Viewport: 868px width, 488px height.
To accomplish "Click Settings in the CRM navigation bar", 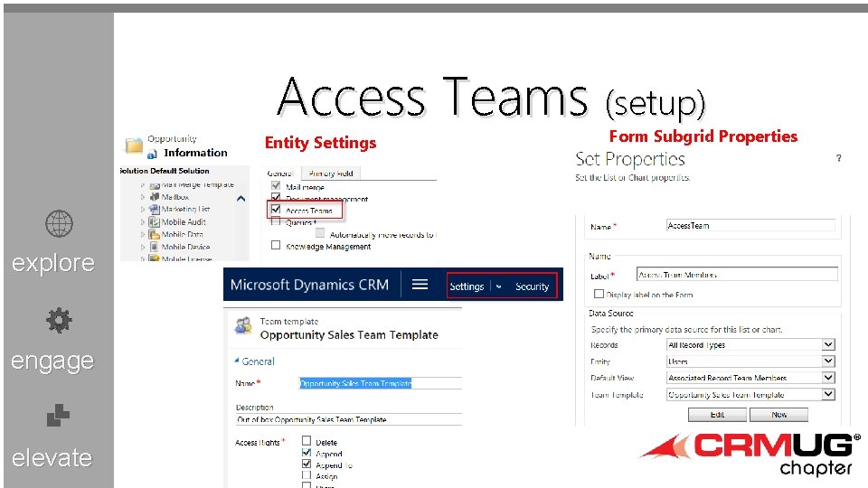I will (467, 286).
